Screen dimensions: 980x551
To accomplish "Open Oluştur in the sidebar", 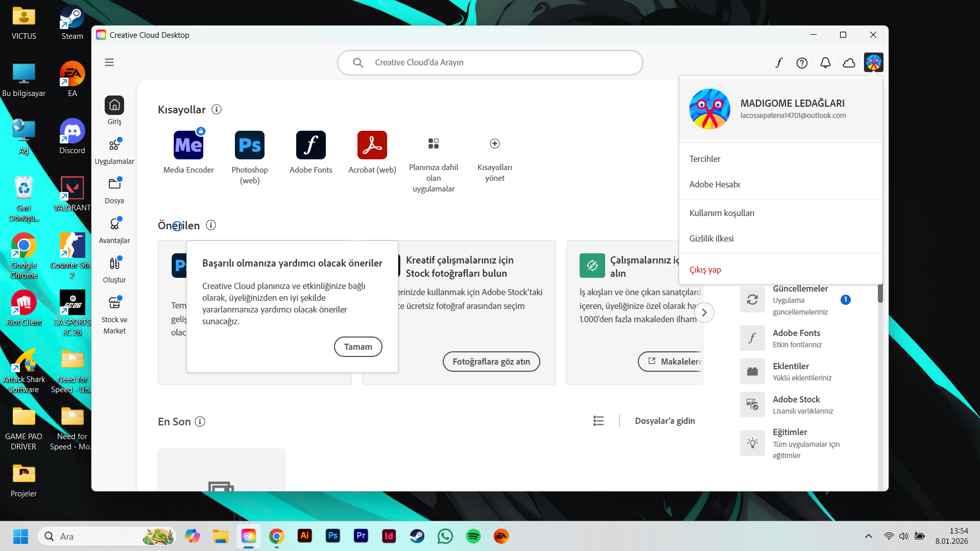I will pos(114,269).
